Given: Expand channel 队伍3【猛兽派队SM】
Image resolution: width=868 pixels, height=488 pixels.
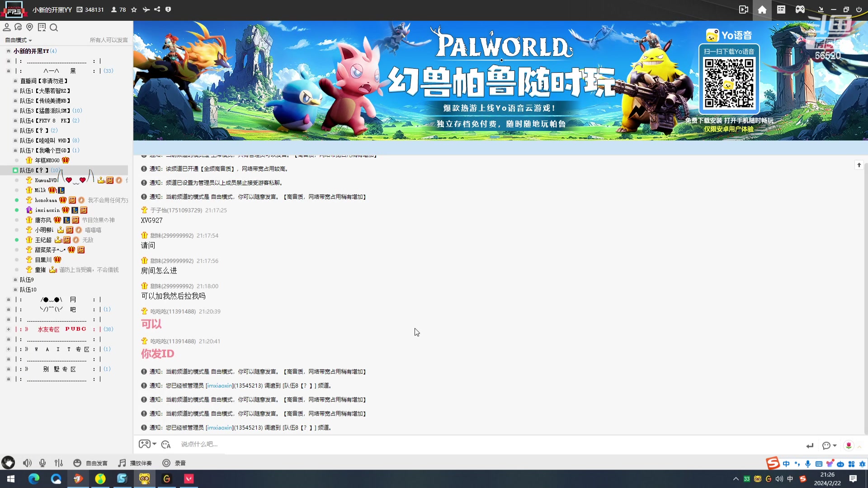Looking at the screenshot, I should [45, 111].
